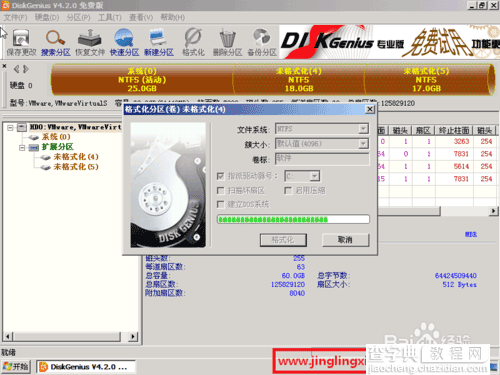Click DiskGenius V4.2.0 taskbar button

click(x=85, y=367)
